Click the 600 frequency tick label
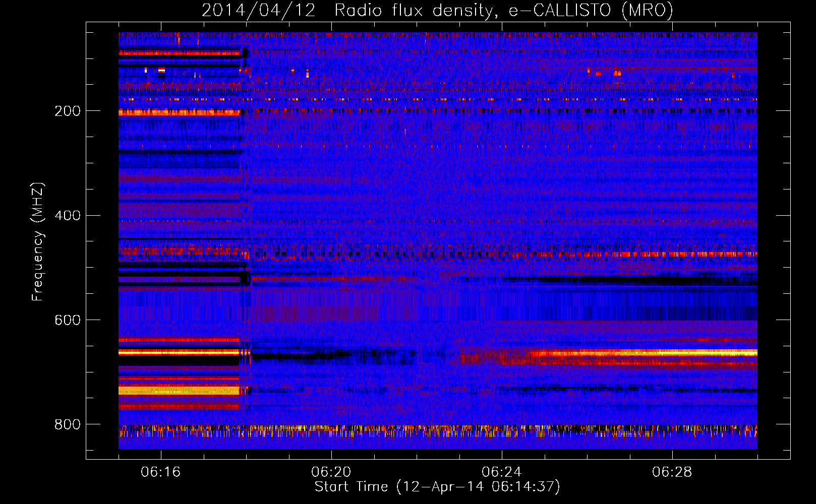Screen dimensions: 816x504 tap(67, 320)
